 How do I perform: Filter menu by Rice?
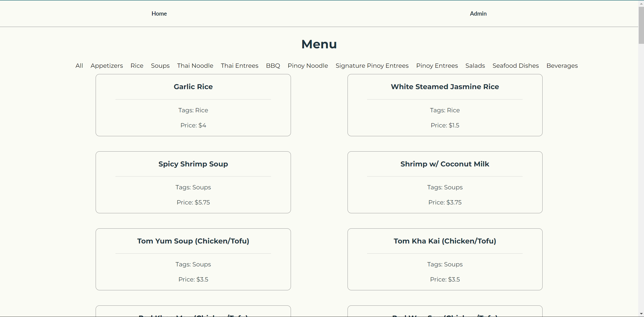[137, 65]
